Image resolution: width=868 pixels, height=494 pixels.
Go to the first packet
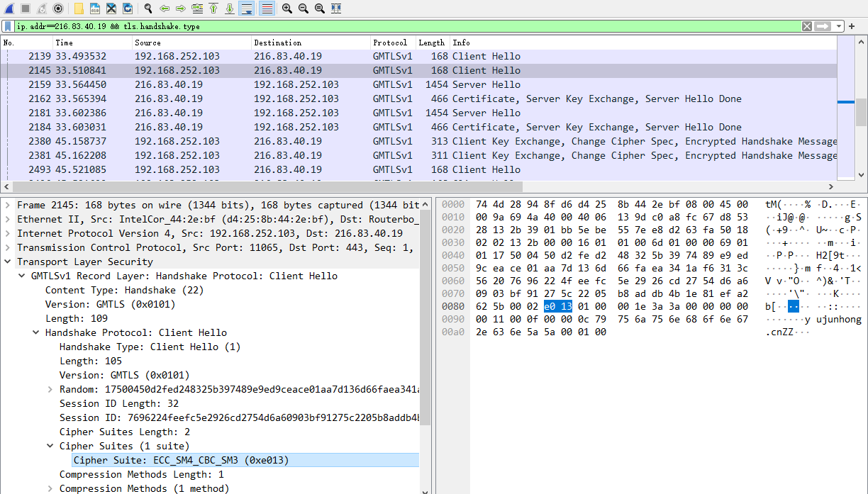point(213,9)
